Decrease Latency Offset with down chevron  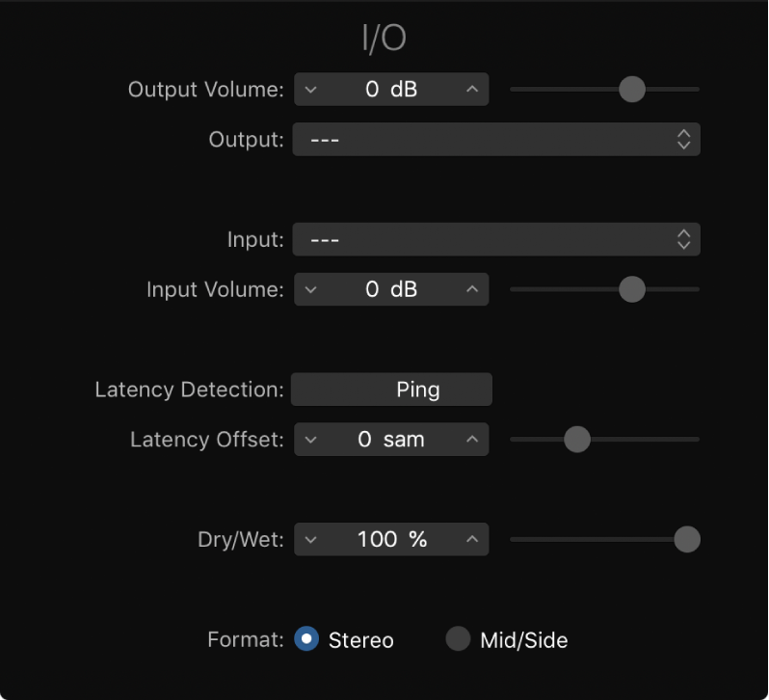point(310,440)
